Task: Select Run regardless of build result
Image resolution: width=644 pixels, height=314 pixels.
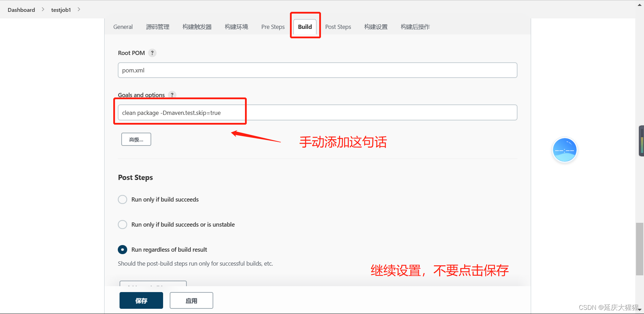Action: pos(122,250)
